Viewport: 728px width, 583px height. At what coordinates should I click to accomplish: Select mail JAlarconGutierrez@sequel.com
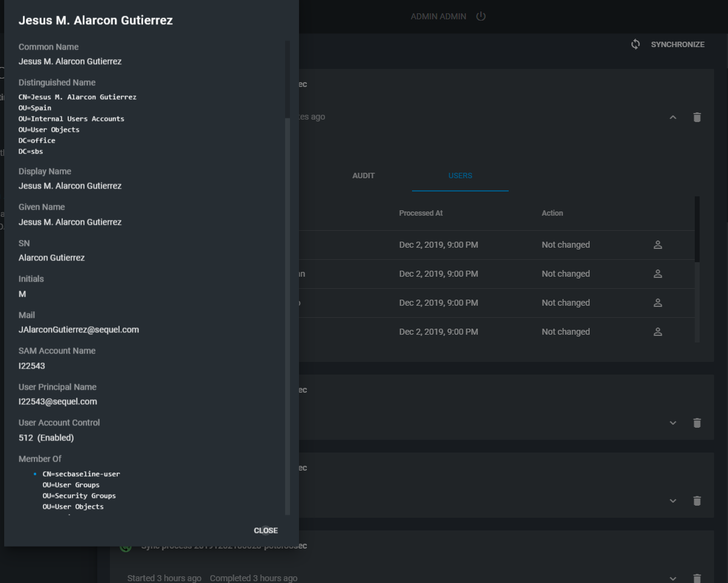coord(79,330)
